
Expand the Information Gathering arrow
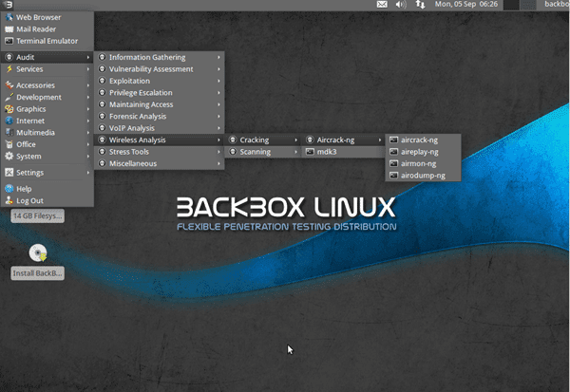pyautogui.click(x=218, y=57)
